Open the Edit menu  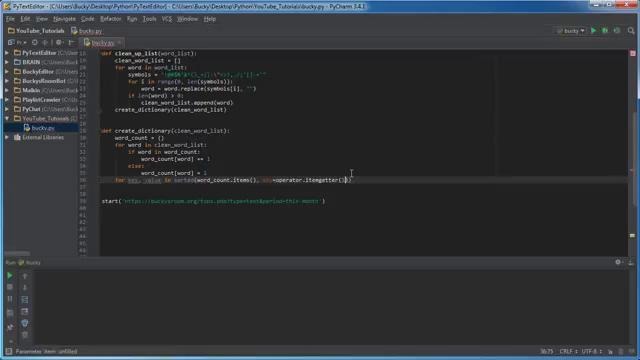(x=25, y=19)
